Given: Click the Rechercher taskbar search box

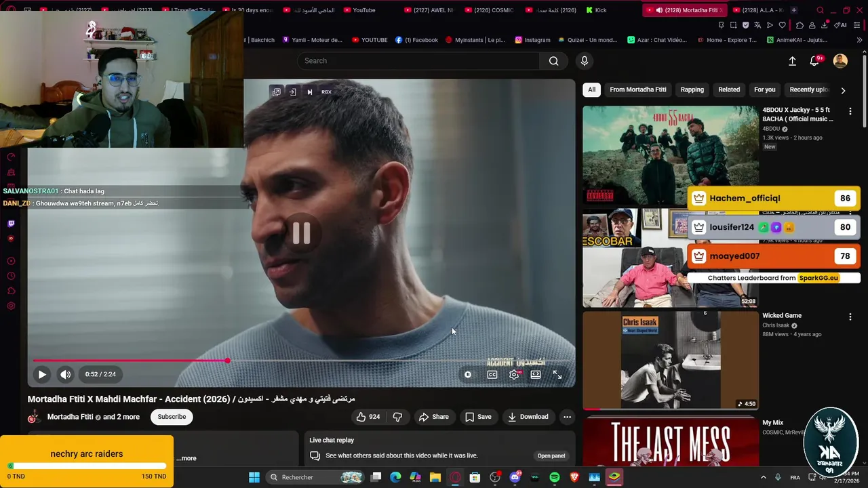Looking at the screenshot, I should [315, 477].
